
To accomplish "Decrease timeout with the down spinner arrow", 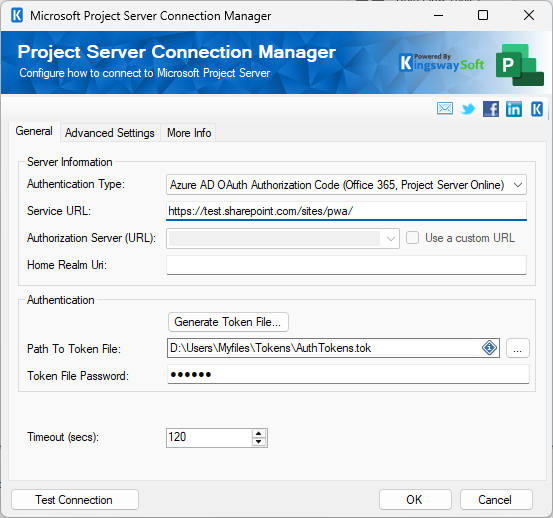I will point(259,441).
